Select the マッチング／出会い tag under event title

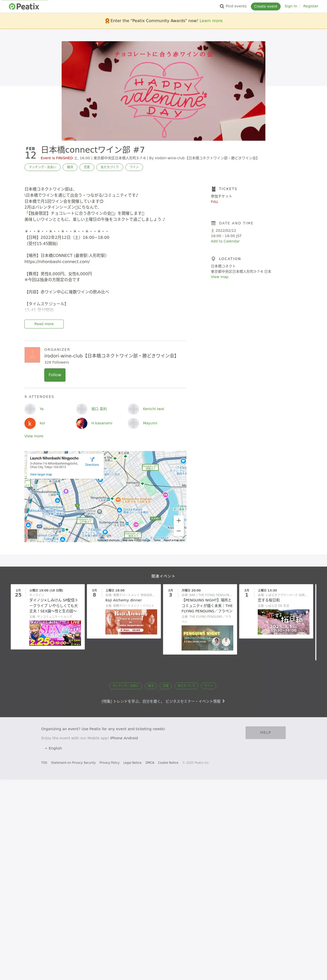click(42, 167)
